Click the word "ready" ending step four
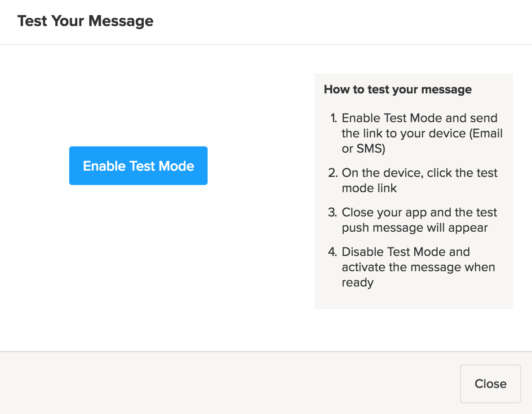Screen dimensions: 532x414 [x=358, y=282]
